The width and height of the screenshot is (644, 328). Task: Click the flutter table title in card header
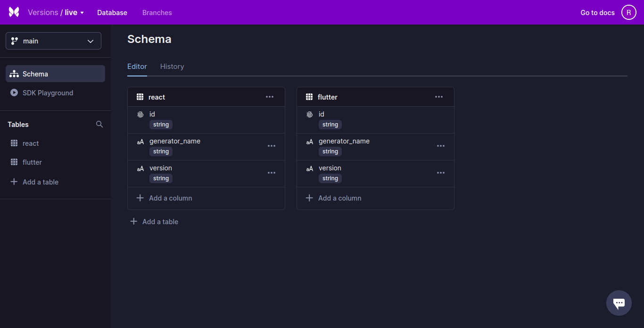[328, 97]
